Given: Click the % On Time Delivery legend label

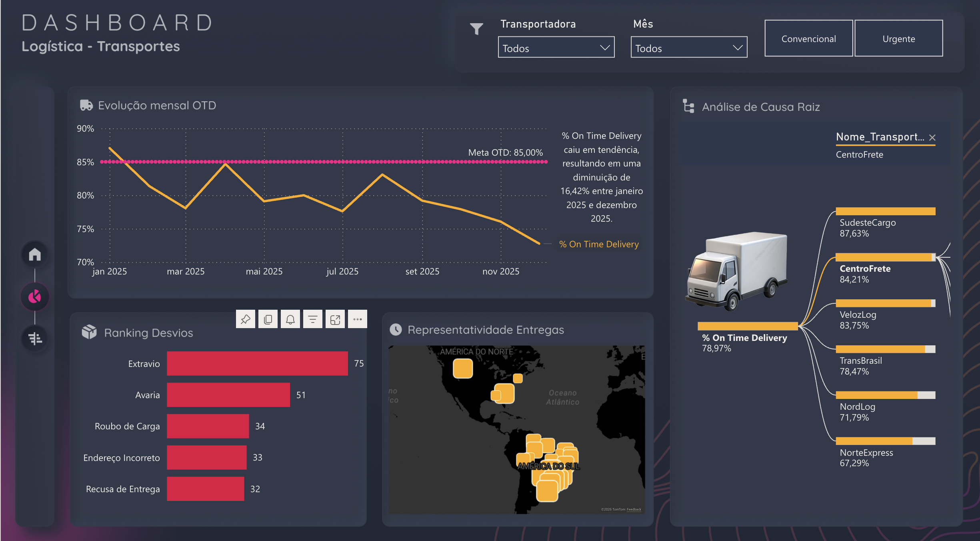Looking at the screenshot, I should pyautogui.click(x=599, y=244).
